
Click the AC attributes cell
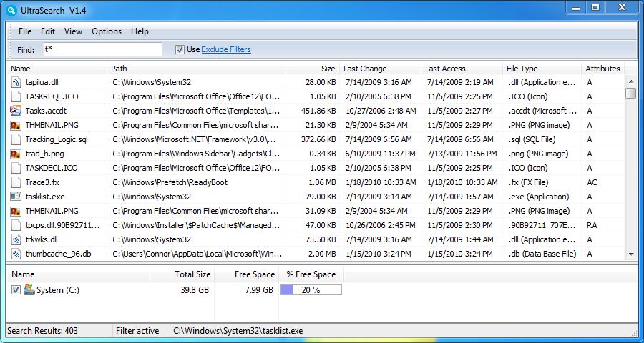point(592,182)
